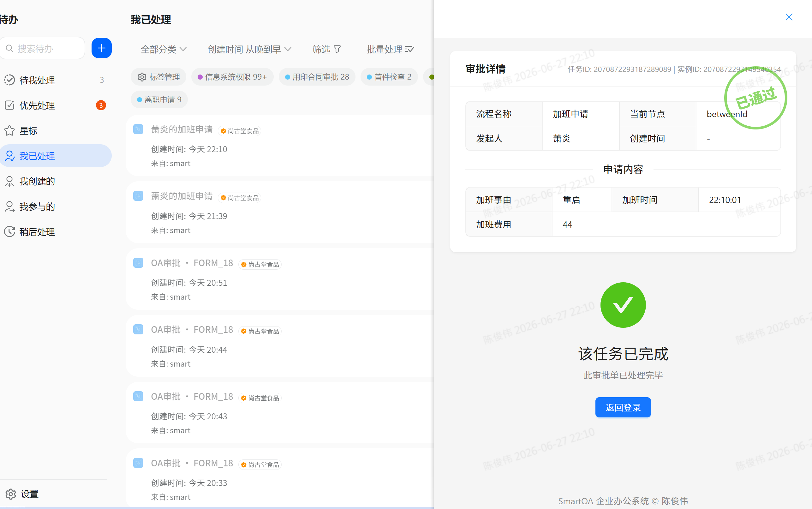Click the 筛选 funnel icon
Viewport: 812px width, 509px height.
click(x=337, y=49)
